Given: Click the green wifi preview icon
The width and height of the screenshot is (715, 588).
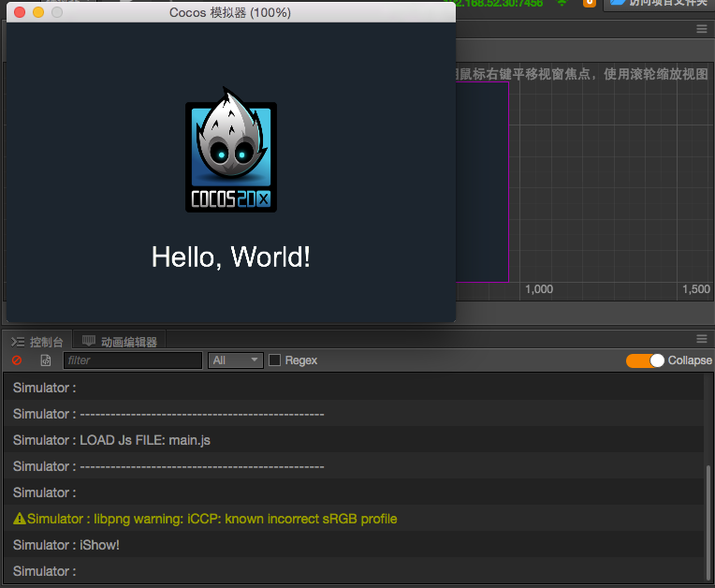Looking at the screenshot, I should pyautogui.click(x=562, y=4).
